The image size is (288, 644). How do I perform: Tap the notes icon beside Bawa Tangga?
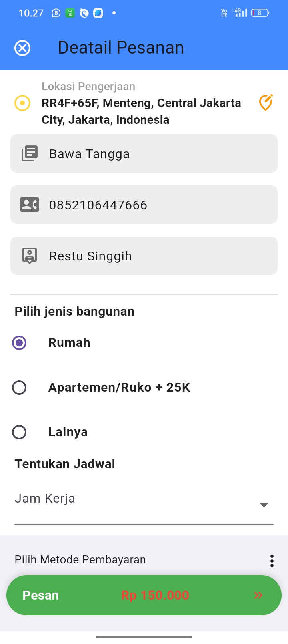point(30,153)
